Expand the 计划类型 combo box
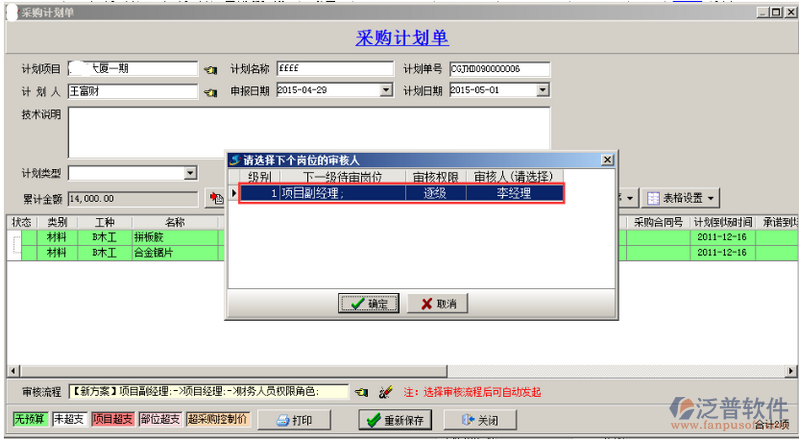Screen dimensions: 799x441 pyautogui.click(x=191, y=173)
